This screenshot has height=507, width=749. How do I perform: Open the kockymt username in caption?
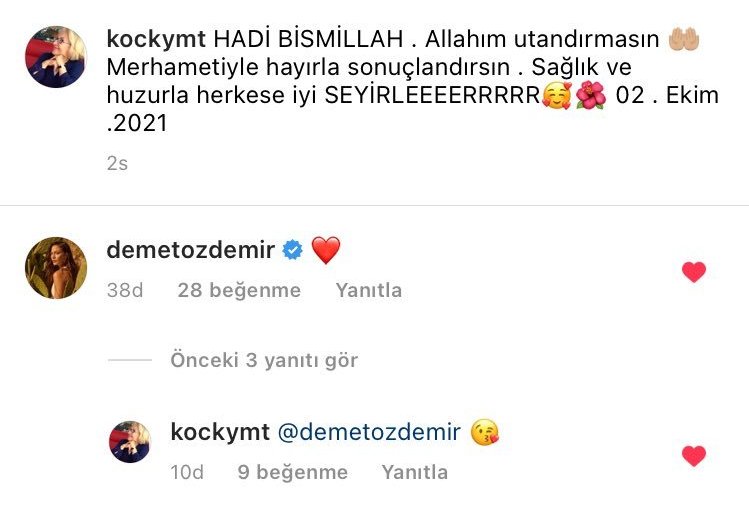coord(156,39)
